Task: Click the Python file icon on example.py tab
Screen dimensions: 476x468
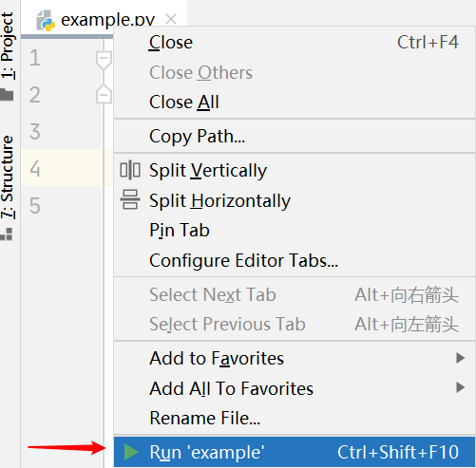Action: point(46,21)
